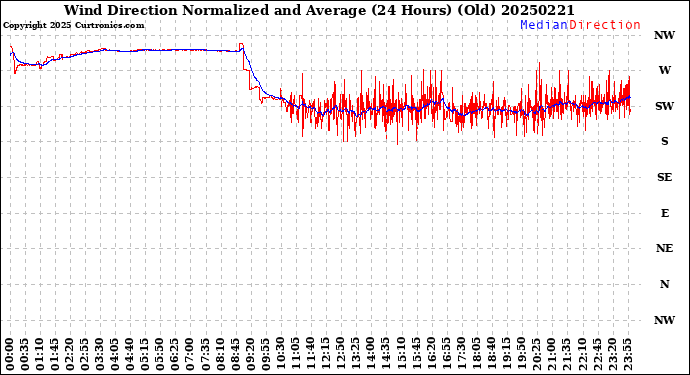Click the 03:30 time axis label
690x375 pixels.
pyautogui.click(x=100, y=354)
